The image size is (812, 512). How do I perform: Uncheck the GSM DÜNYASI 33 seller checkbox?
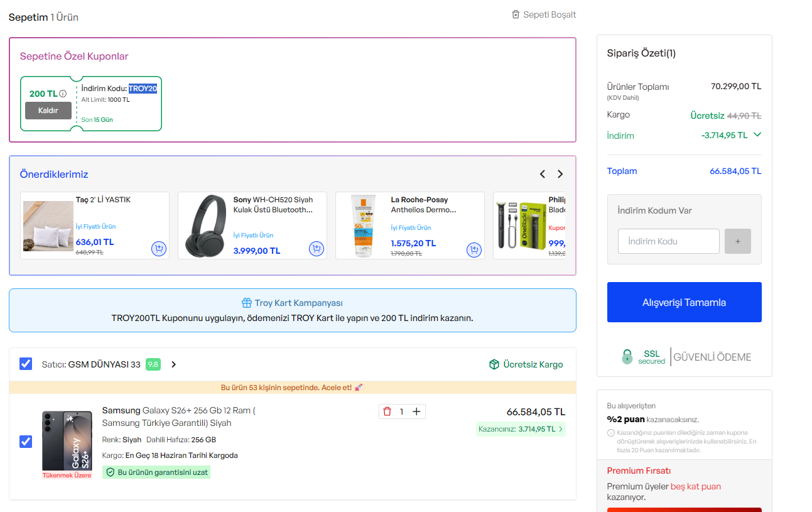26,364
